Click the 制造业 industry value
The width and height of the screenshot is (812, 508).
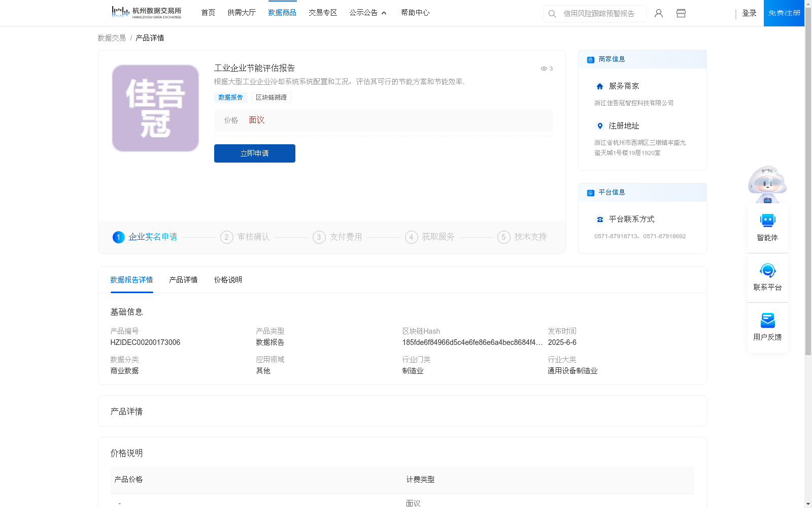tap(413, 371)
